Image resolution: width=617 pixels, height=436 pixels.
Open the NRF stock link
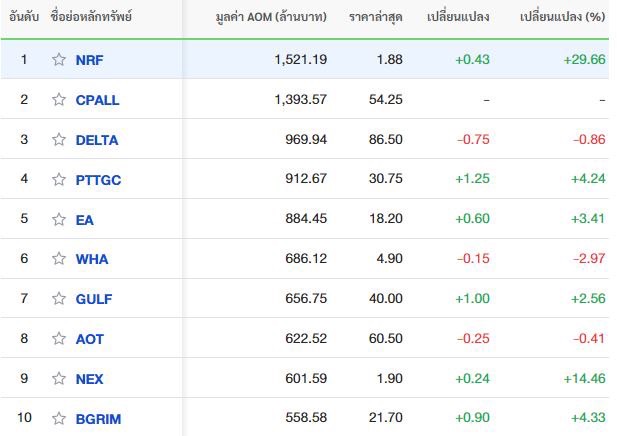[89, 60]
